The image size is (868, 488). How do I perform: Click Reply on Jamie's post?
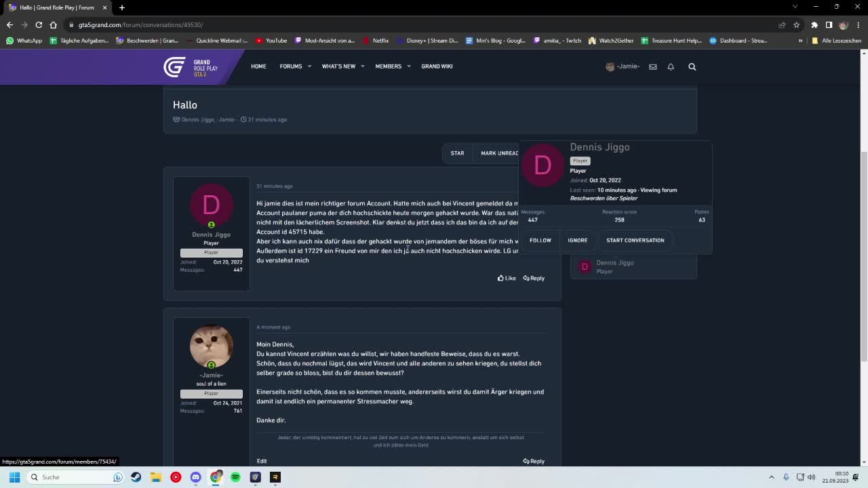[x=534, y=461]
